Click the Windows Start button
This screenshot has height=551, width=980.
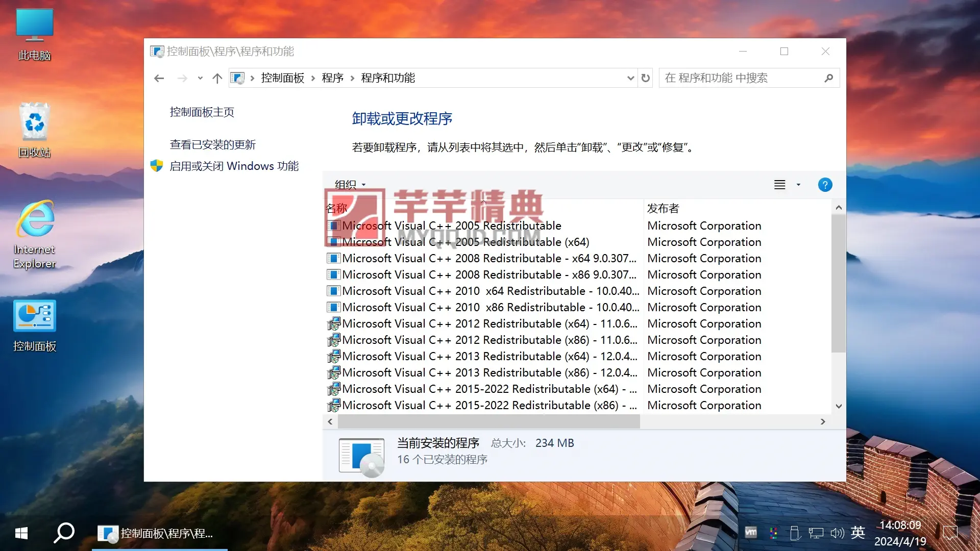coord(21,534)
